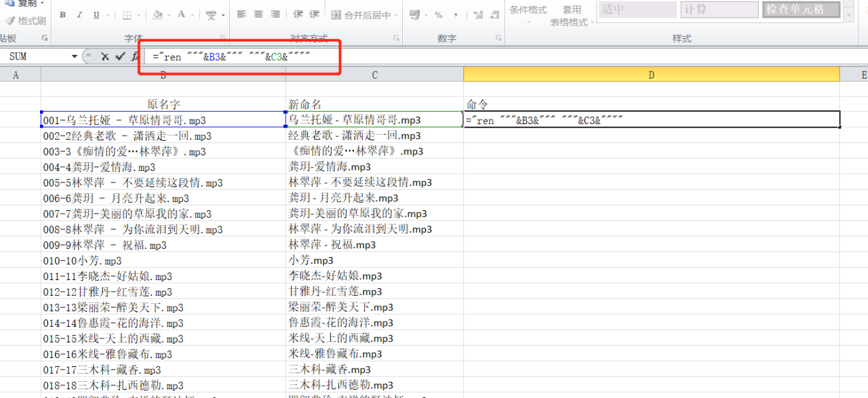Click the 格式刷 format painter
Screen dimensions: 868x398
pyautogui.click(x=25, y=21)
